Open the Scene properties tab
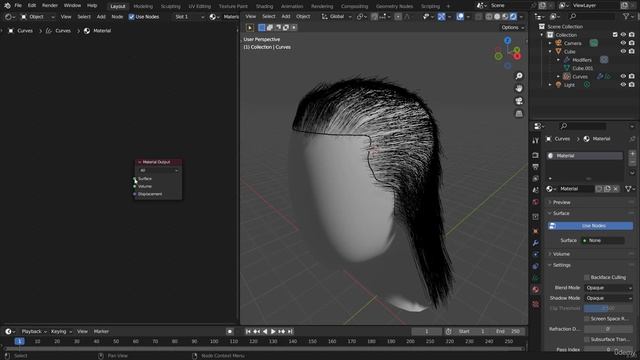Screen dimensions: 640x360 click(x=536, y=190)
